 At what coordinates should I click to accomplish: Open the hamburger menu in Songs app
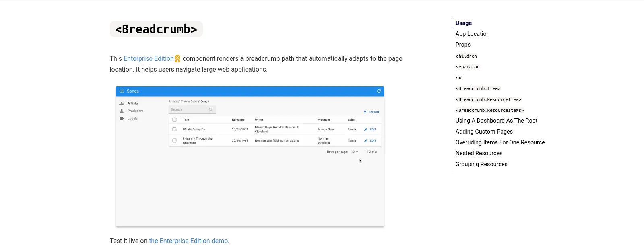(122, 91)
